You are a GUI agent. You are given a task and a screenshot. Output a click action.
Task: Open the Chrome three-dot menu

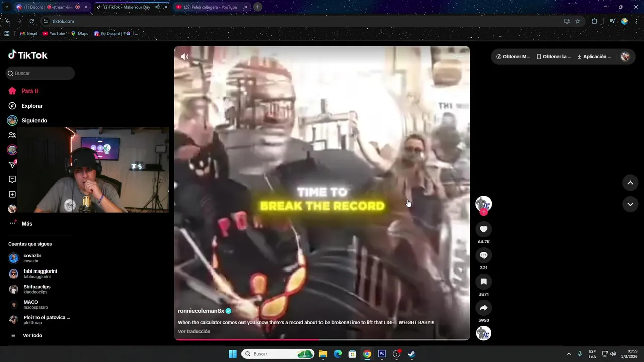(637, 21)
